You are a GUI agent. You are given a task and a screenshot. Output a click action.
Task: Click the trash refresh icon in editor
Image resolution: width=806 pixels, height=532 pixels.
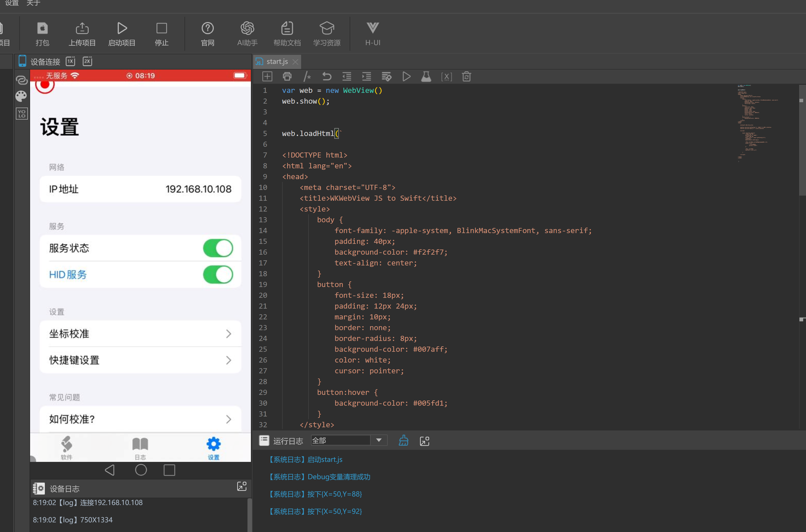pyautogui.click(x=467, y=76)
